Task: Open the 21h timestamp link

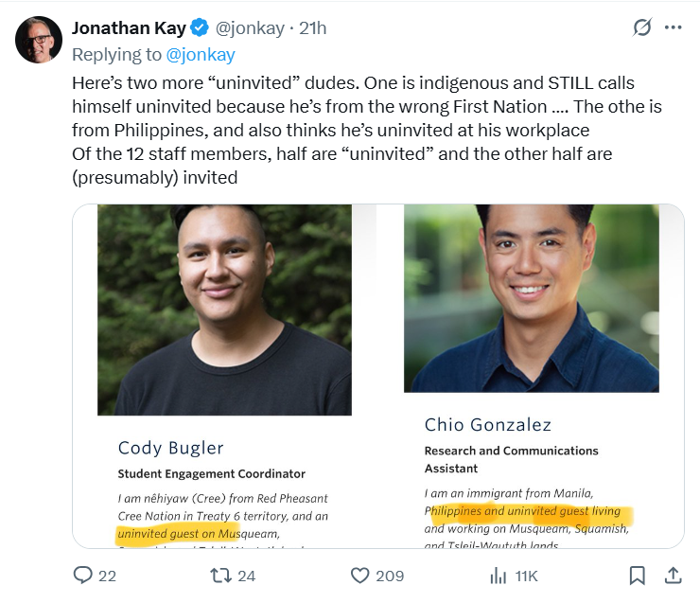Action: (x=313, y=28)
